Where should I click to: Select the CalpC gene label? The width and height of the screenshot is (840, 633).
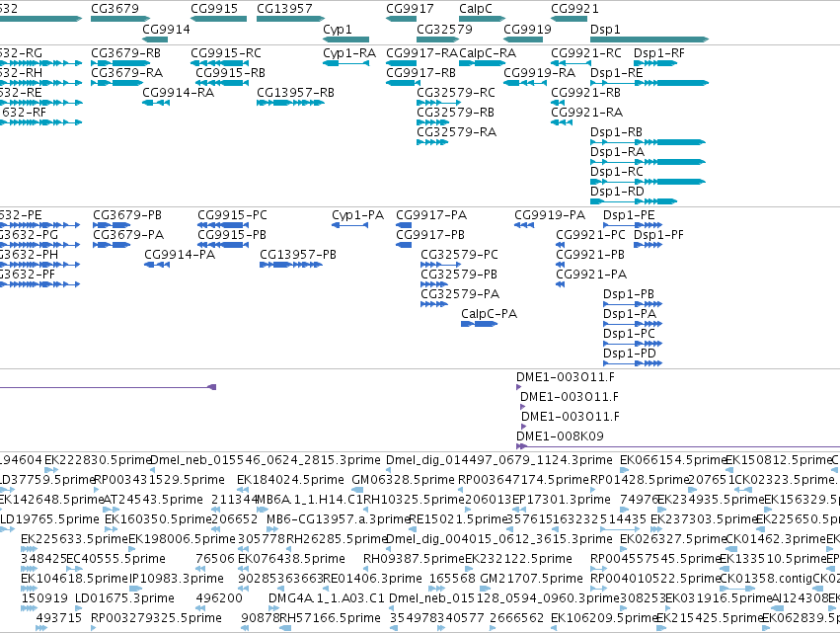pyautogui.click(x=476, y=9)
